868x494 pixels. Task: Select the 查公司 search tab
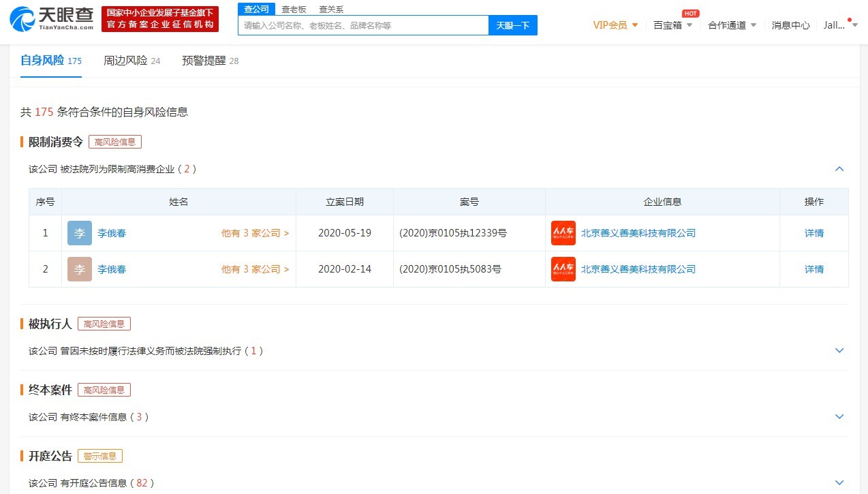(x=257, y=10)
